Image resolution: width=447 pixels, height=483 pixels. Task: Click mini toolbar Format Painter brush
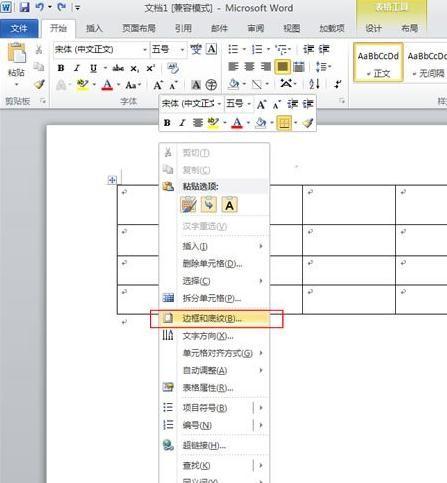click(x=308, y=123)
